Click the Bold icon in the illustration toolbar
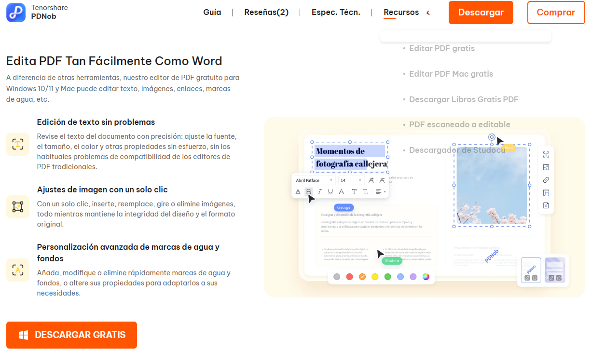The image size is (591, 364). (x=309, y=192)
